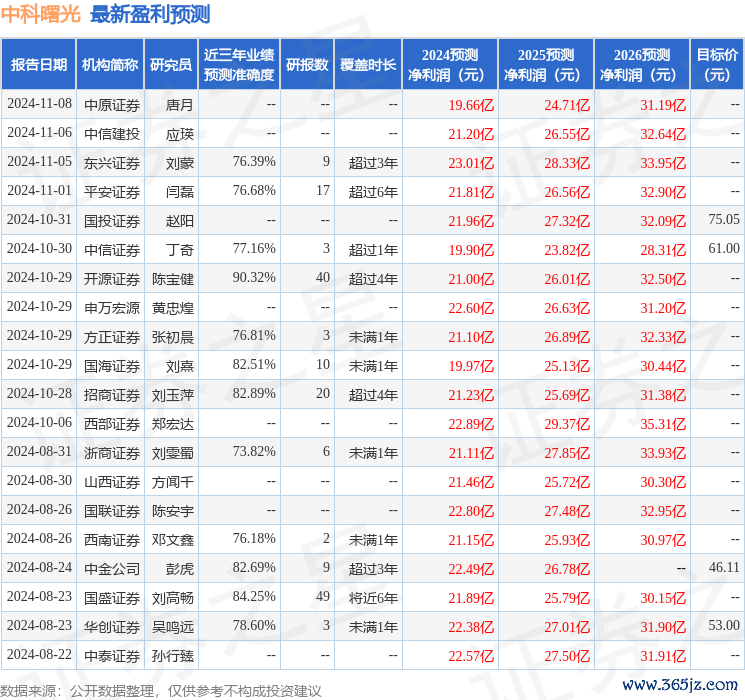745x700 pixels.
Task: Click the date 2024-10-06
Action: 39,422
